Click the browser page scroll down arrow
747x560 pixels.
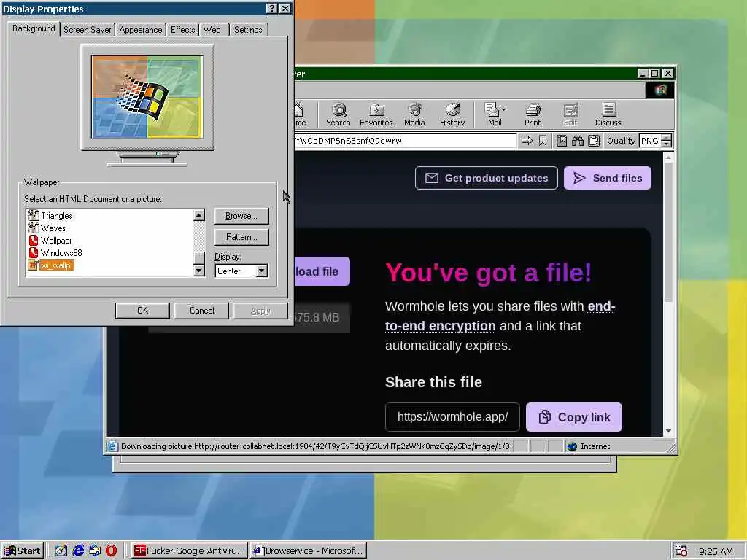(668, 430)
